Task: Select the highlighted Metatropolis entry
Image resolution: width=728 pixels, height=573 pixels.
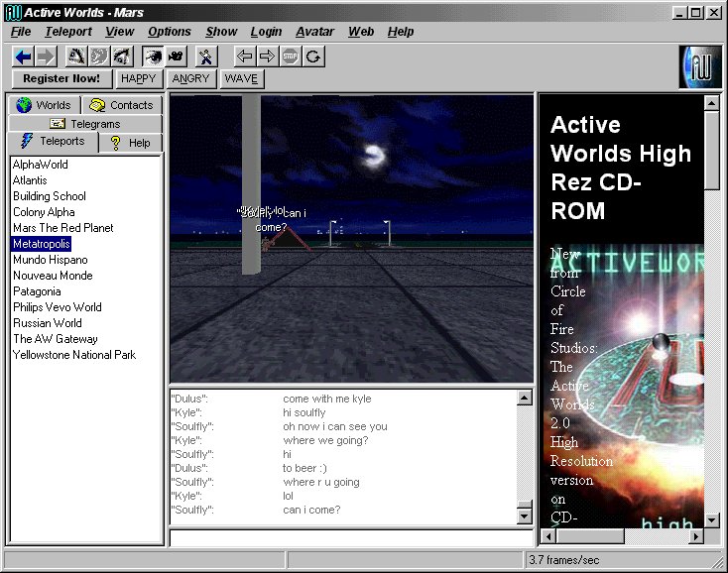Action: [x=42, y=244]
